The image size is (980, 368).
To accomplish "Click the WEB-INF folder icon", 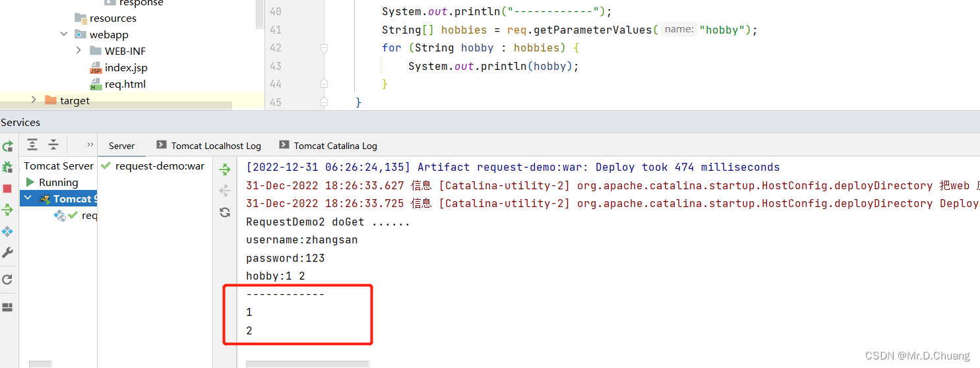I will click(x=96, y=51).
